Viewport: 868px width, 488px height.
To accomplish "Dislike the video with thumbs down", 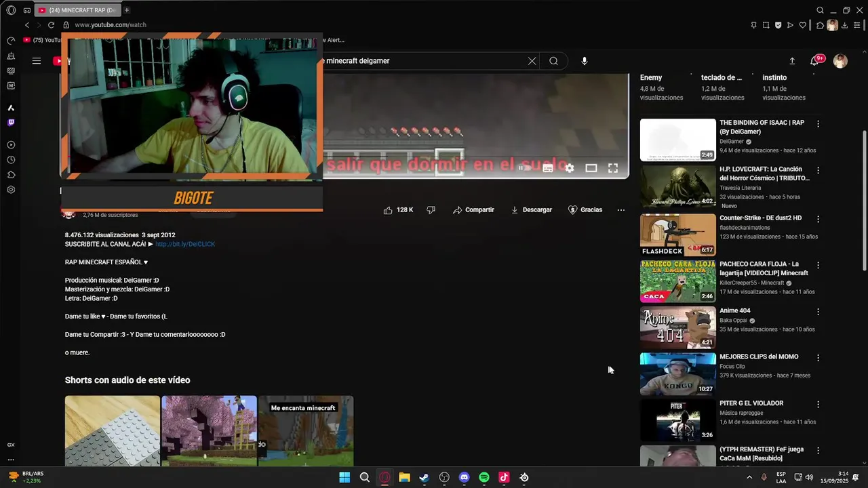I will click(431, 210).
